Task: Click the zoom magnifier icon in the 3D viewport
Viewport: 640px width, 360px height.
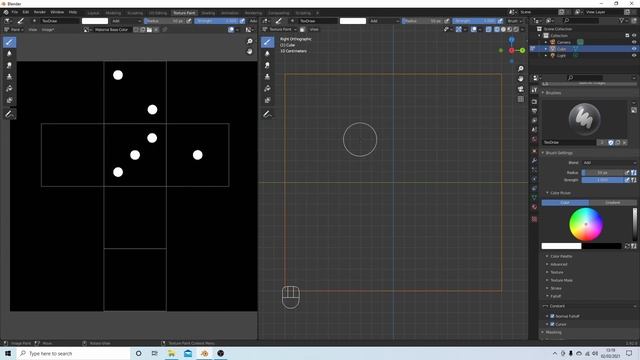Action: (520, 69)
